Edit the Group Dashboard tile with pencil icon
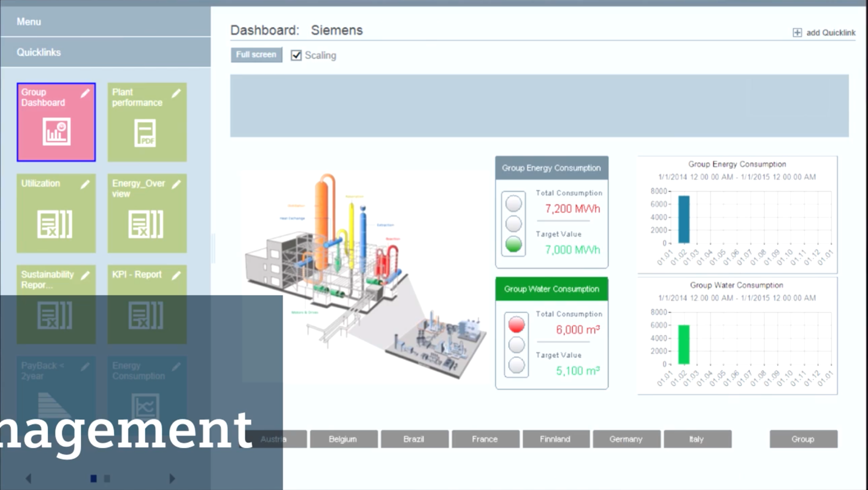868x490 pixels. point(85,93)
